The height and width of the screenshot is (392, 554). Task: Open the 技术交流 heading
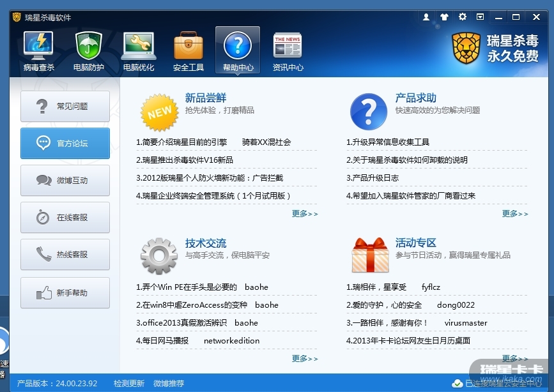tap(206, 243)
